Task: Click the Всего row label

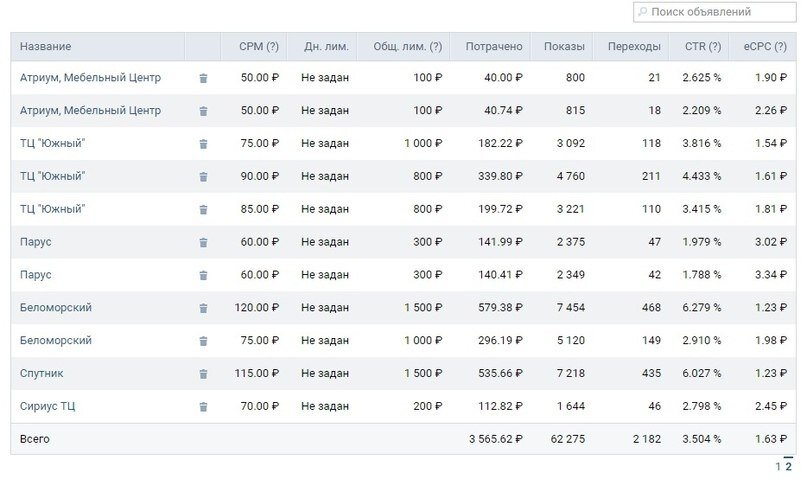Action: 34,439
